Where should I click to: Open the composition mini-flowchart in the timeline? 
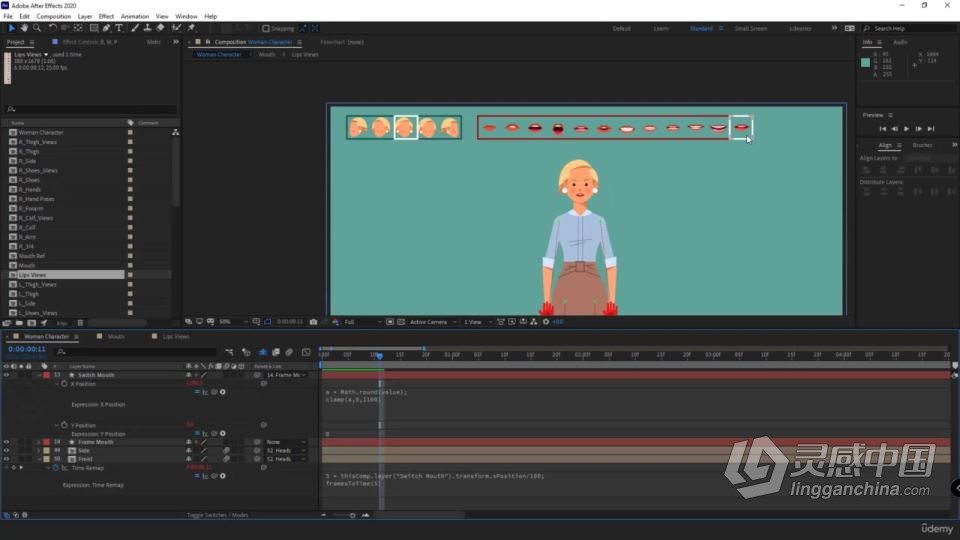tap(229, 352)
